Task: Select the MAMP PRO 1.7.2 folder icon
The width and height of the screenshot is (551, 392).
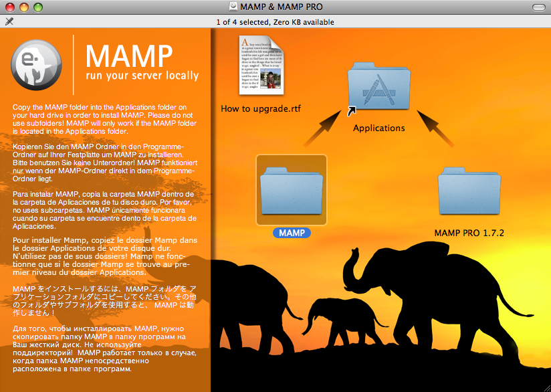Action: coord(469,190)
